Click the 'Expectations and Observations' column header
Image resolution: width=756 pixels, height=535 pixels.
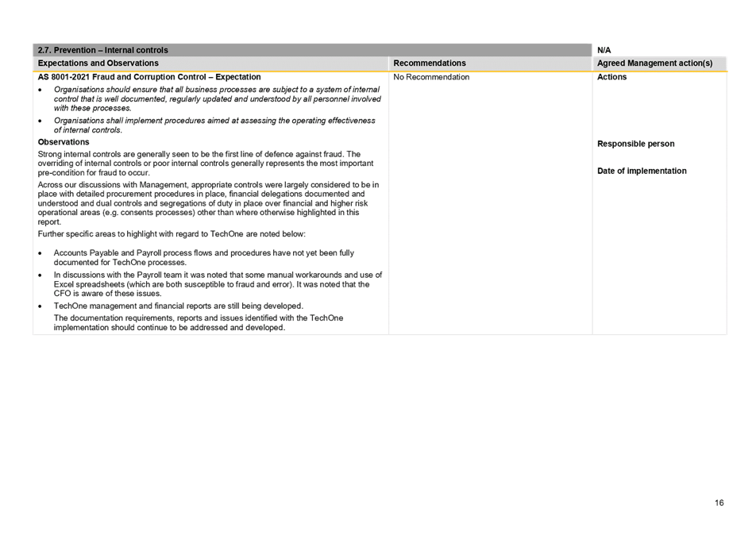98,64
